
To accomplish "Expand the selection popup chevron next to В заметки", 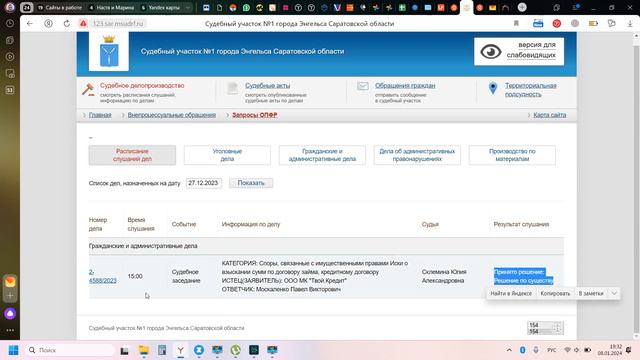I will click(614, 293).
